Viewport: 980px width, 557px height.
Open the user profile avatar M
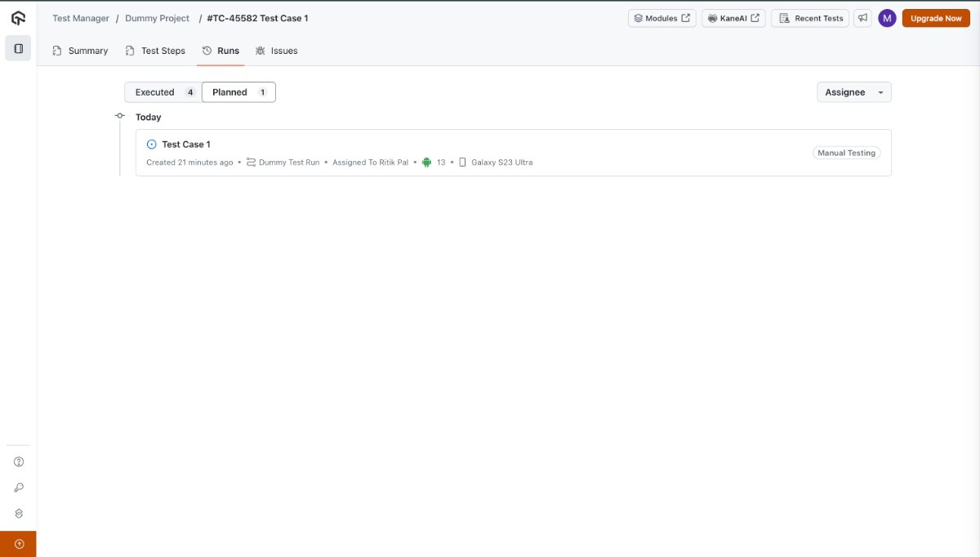click(x=887, y=18)
